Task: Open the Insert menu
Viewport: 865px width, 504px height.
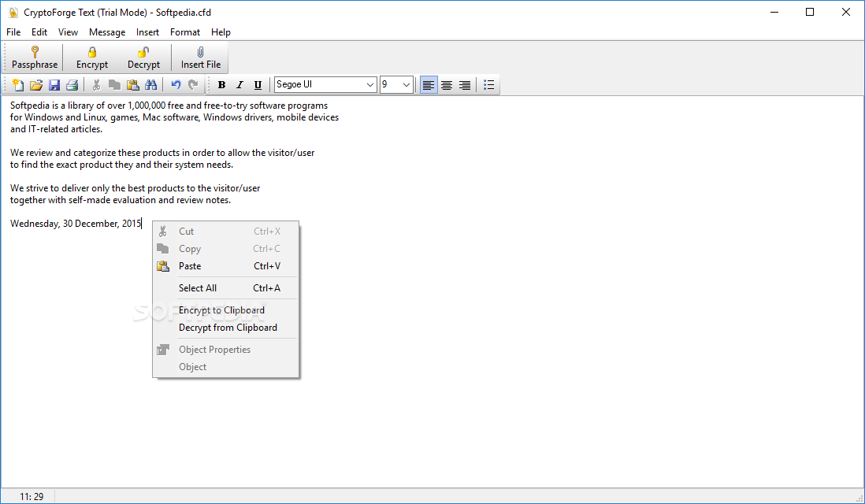Action: click(x=147, y=32)
